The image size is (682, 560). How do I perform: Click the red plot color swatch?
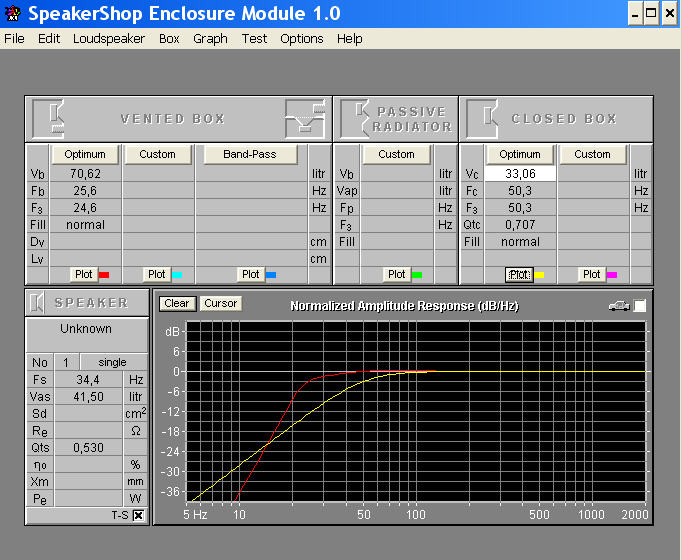[x=104, y=275]
